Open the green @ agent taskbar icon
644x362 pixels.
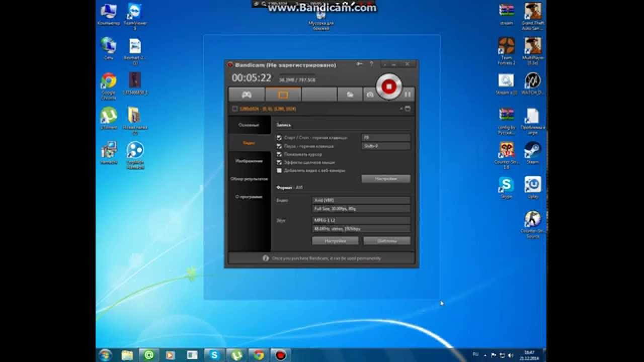tap(149, 355)
